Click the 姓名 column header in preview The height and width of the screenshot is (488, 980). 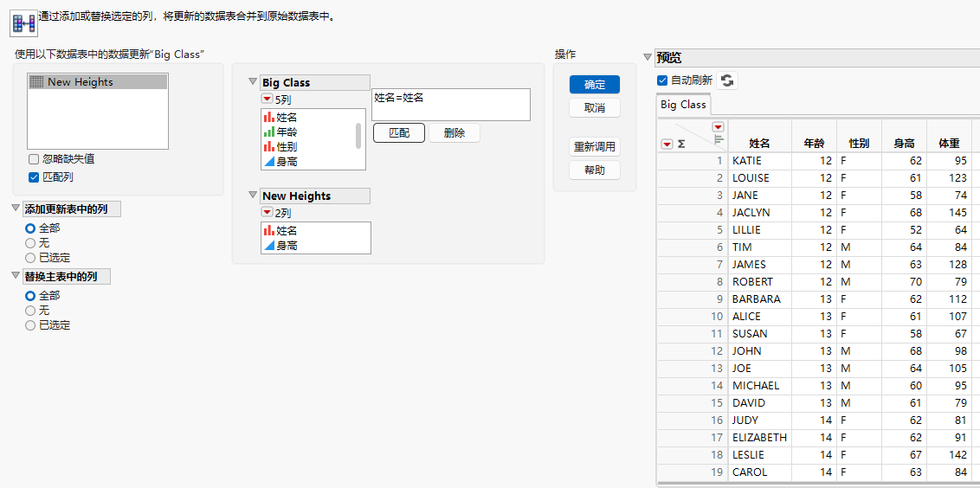759,144
